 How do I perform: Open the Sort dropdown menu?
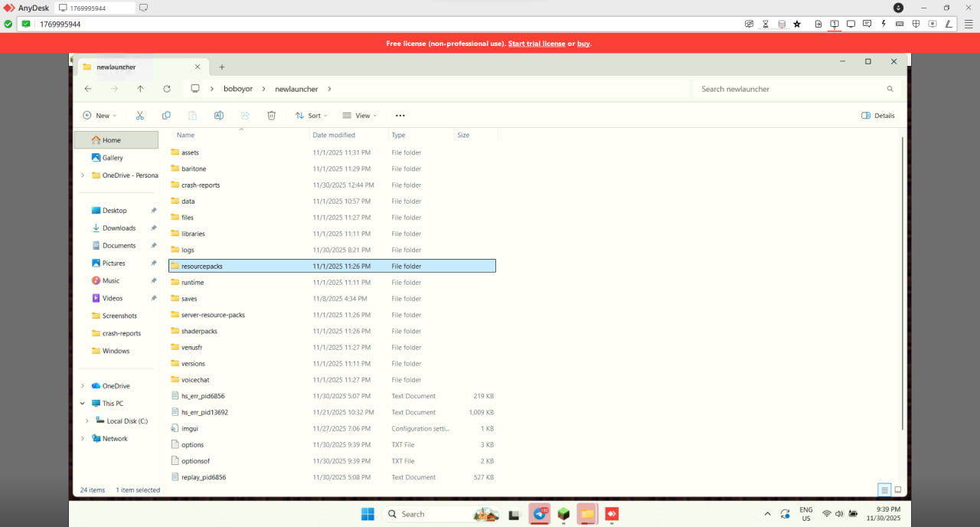coord(311,116)
